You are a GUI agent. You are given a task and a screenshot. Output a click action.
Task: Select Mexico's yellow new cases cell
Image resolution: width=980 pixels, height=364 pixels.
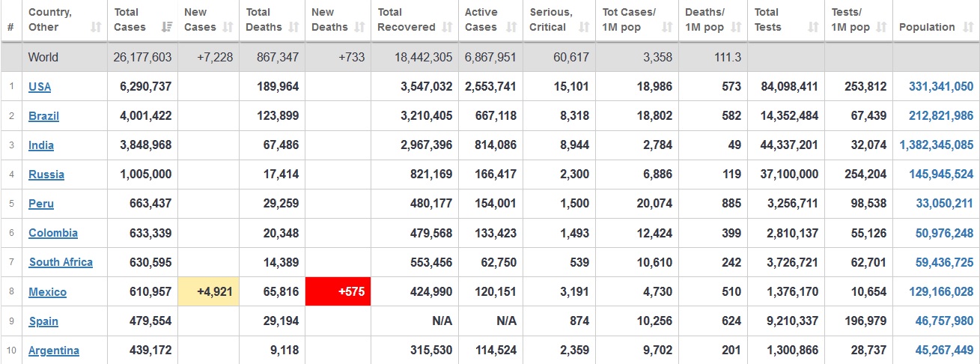pos(209,292)
